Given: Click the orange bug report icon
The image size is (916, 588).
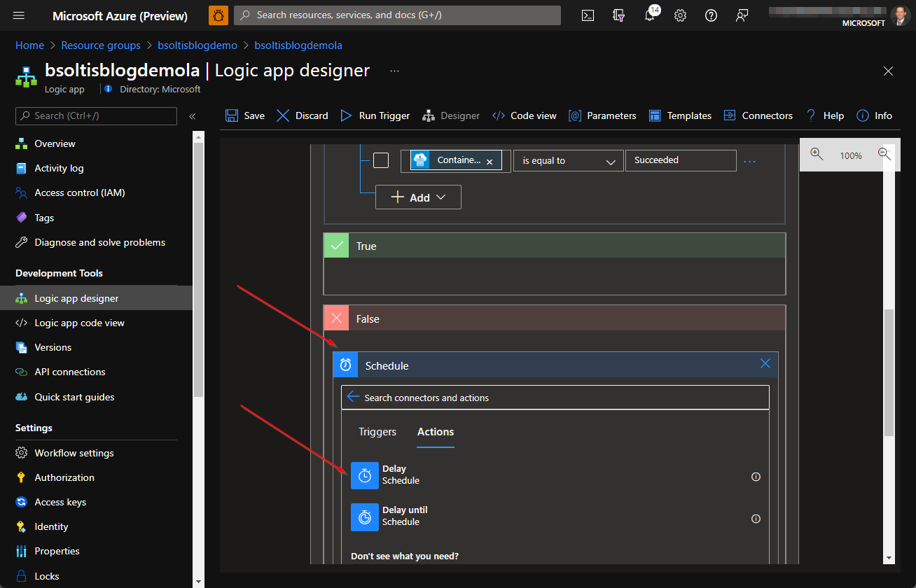Looking at the screenshot, I should coord(218,15).
